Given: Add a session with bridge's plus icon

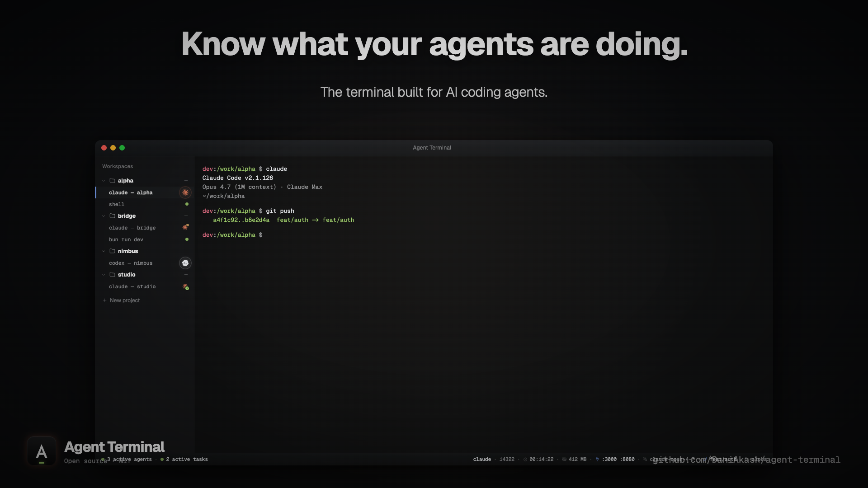Looking at the screenshot, I should (186, 216).
